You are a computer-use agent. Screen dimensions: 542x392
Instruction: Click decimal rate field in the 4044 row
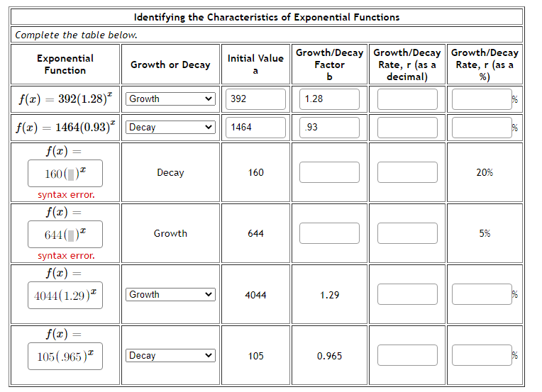coord(407,294)
